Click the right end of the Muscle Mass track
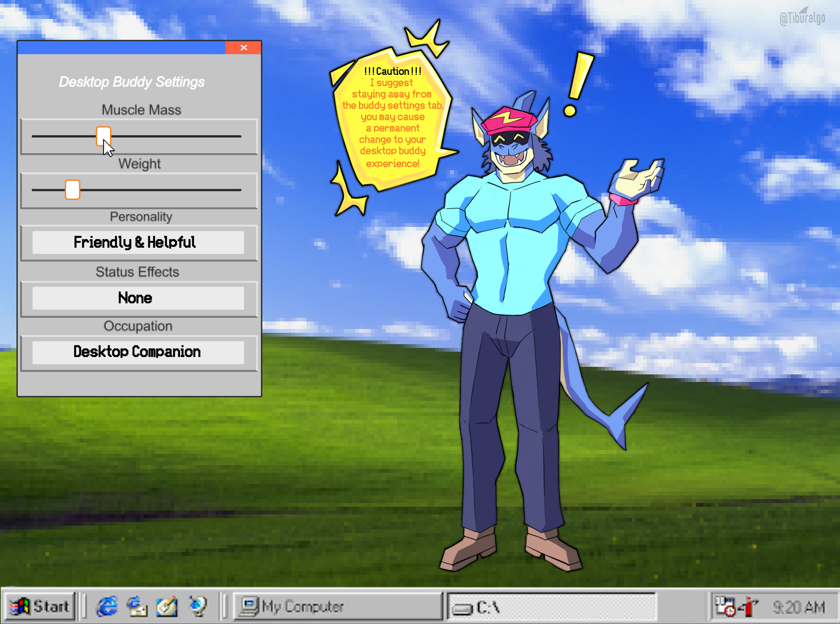This screenshot has height=624, width=840. 238,136
